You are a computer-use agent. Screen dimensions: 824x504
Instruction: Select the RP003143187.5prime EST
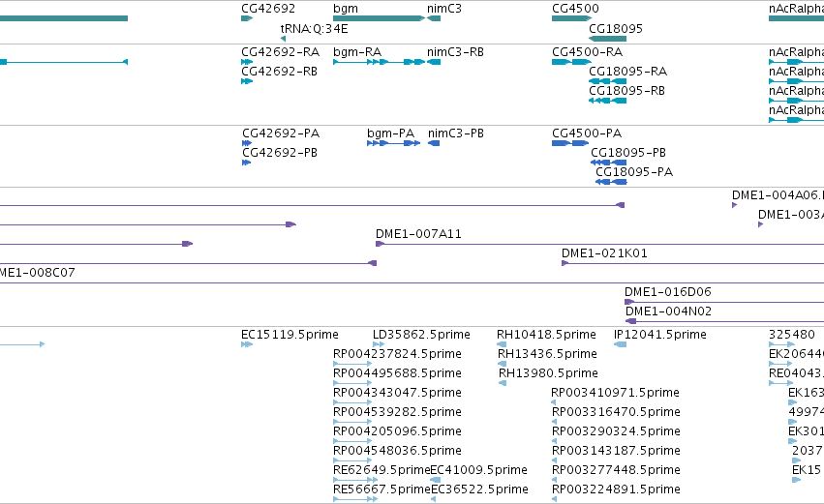[554, 460]
